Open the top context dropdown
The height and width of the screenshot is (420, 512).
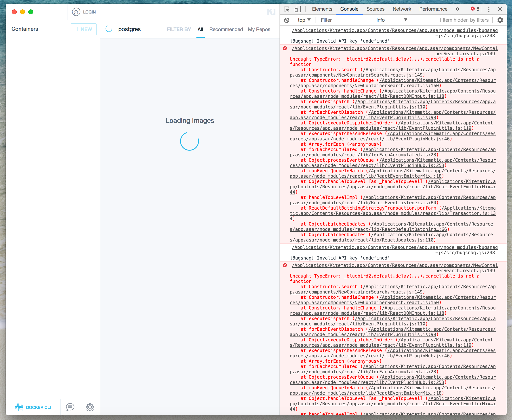tap(304, 20)
